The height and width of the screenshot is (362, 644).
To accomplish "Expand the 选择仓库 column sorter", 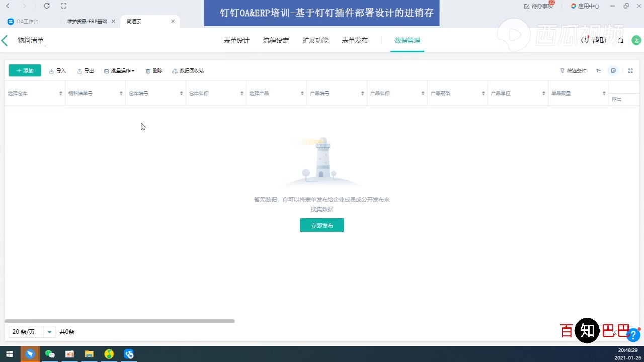I will [x=60, y=93].
